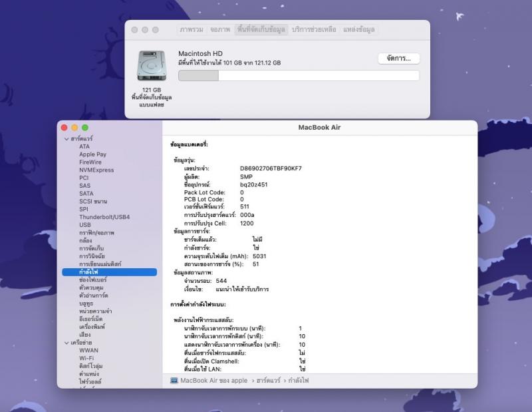
Task: Click the laptop icon in the path bar
Action: 174,381
